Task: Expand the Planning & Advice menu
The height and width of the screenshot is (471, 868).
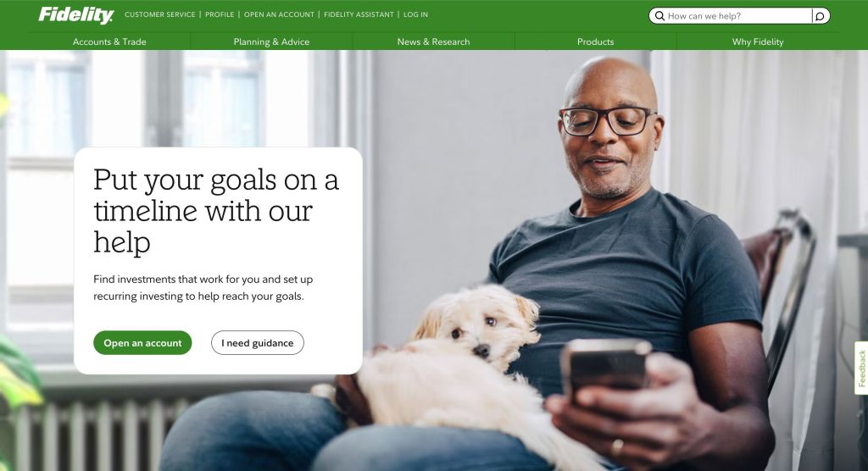Action: (271, 42)
